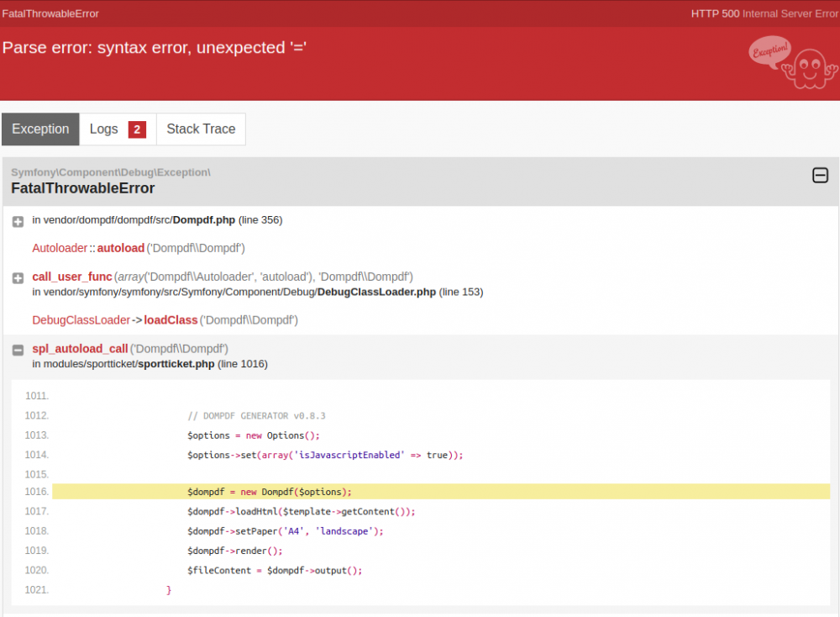Collapse the FatalThrowableError exception block
This screenshot has width=840, height=617.
pyautogui.click(x=820, y=176)
